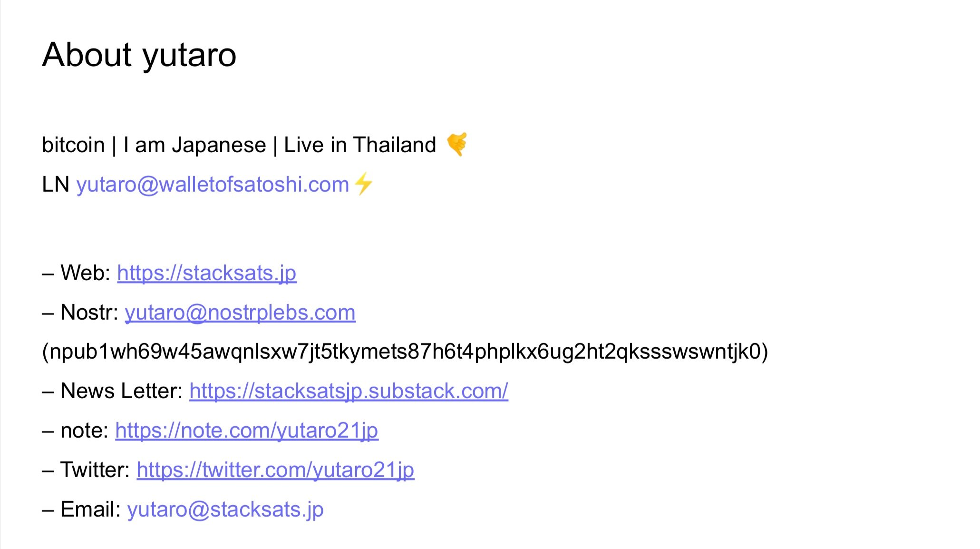Click the 'News Letter:' label
Screen dimensions: 980x549
coord(122,391)
